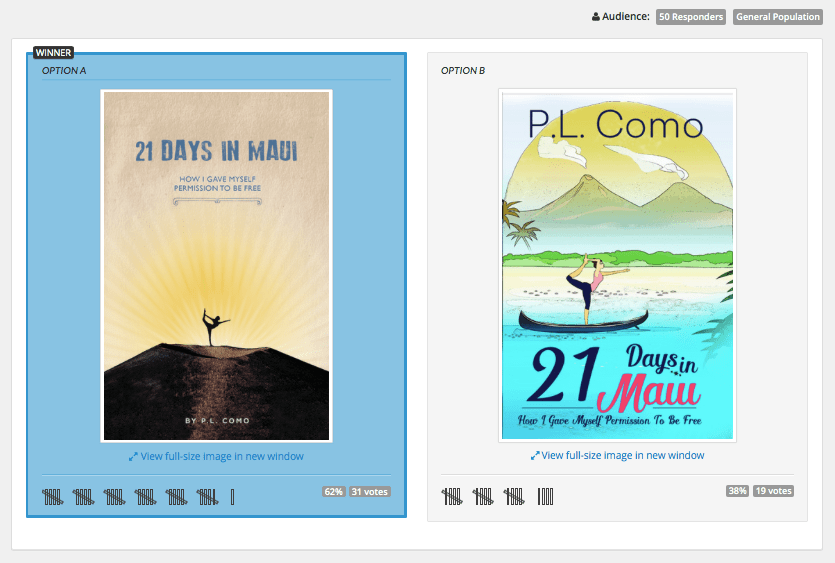Click the 38% result badge
Image resolution: width=835 pixels, height=563 pixels.
coord(737,492)
